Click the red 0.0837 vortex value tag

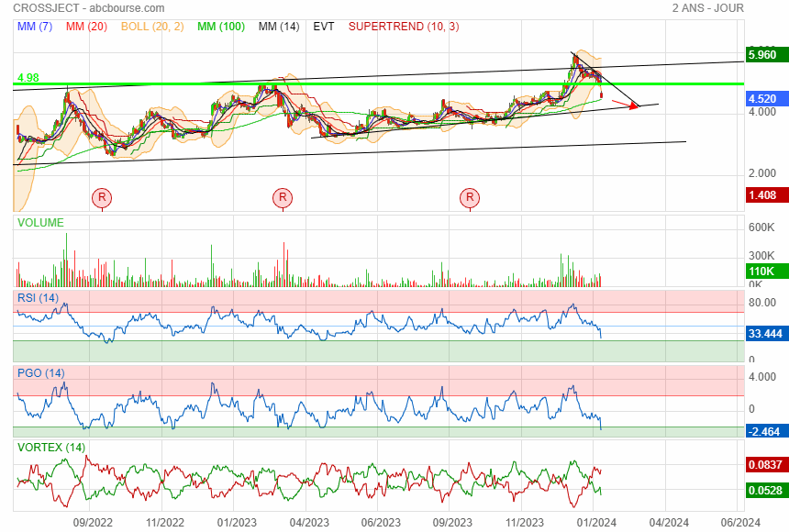pos(767,464)
